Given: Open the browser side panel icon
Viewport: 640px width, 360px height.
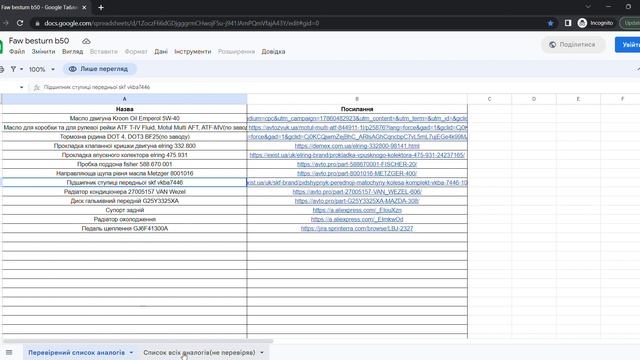Looking at the screenshot, I should click(x=568, y=23).
